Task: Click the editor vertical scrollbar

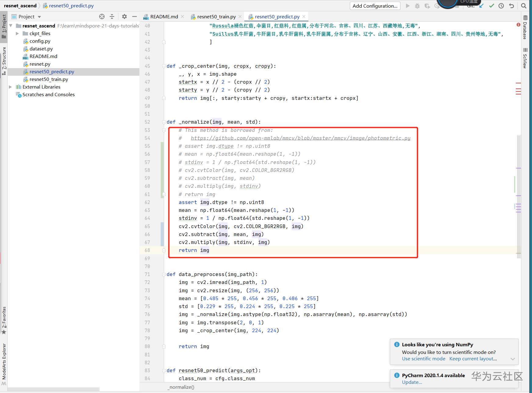Action: click(519, 197)
